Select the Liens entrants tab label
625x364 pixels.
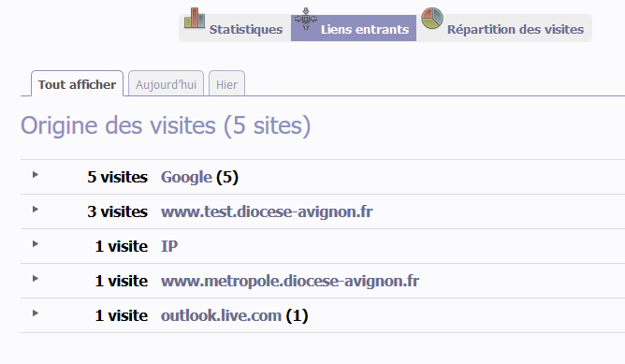[x=365, y=30]
